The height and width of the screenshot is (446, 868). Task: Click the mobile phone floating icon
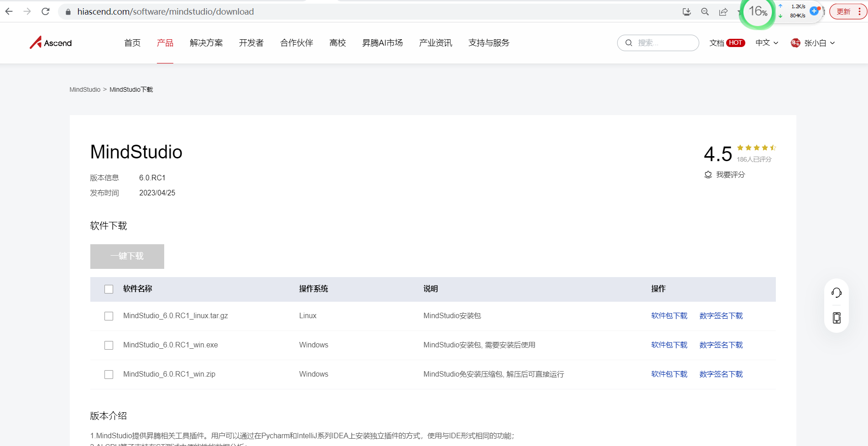pyautogui.click(x=837, y=318)
